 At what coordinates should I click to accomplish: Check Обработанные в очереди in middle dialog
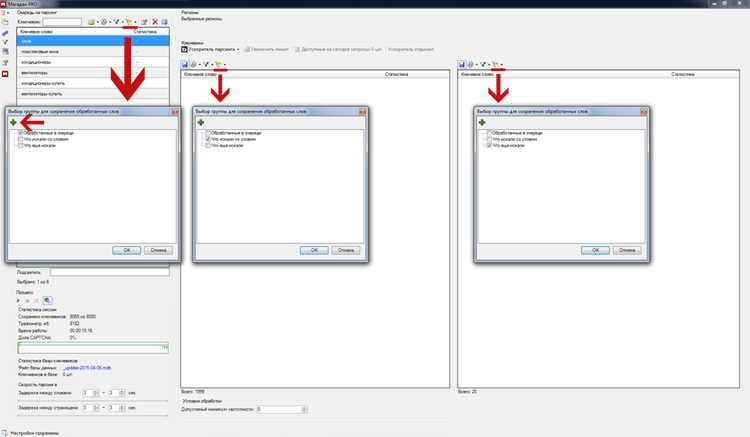[x=208, y=133]
